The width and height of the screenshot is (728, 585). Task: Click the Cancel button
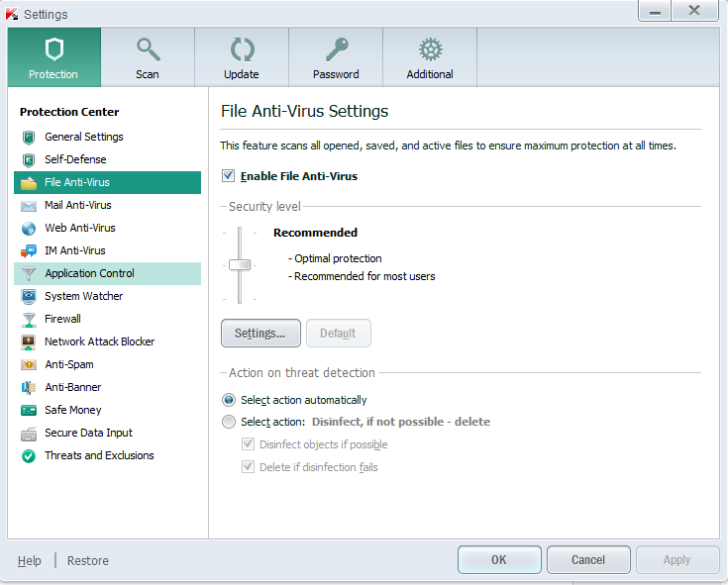pyautogui.click(x=588, y=560)
